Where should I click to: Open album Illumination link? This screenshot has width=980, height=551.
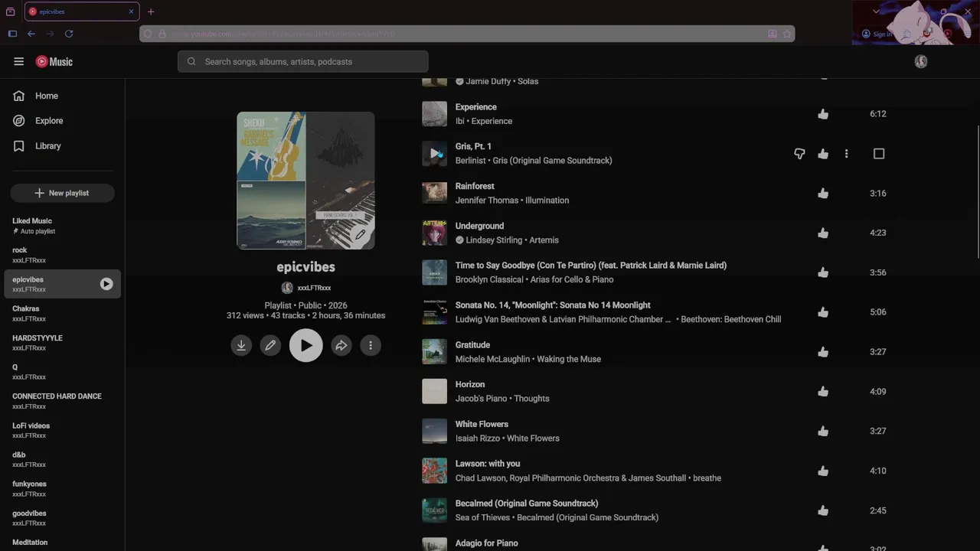[547, 201]
